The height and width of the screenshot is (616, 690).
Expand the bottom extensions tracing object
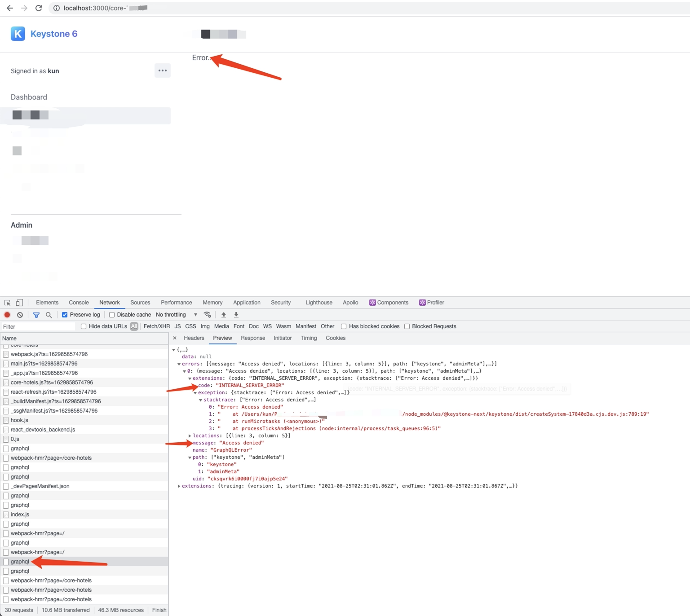[x=179, y=486]
